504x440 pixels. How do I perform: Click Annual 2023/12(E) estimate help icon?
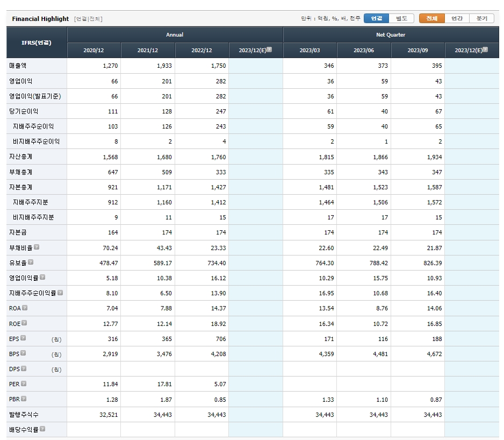[x=269, y=50]
